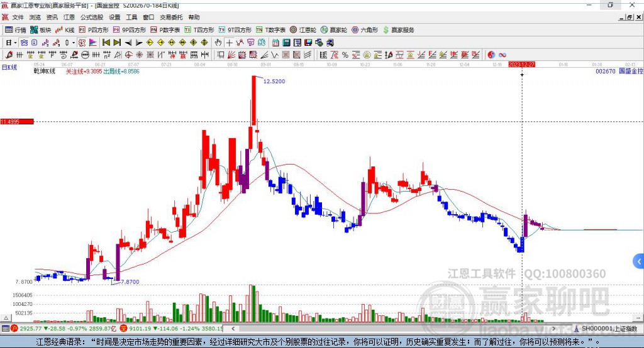Click the red 2023-12-27 date marker
The image size is (644, 348).
[521, 65]
